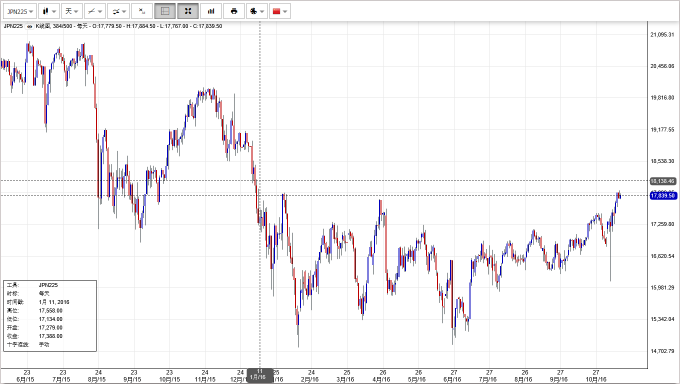Click the print chart icon
680x384 pixels.
pos(234,11)
